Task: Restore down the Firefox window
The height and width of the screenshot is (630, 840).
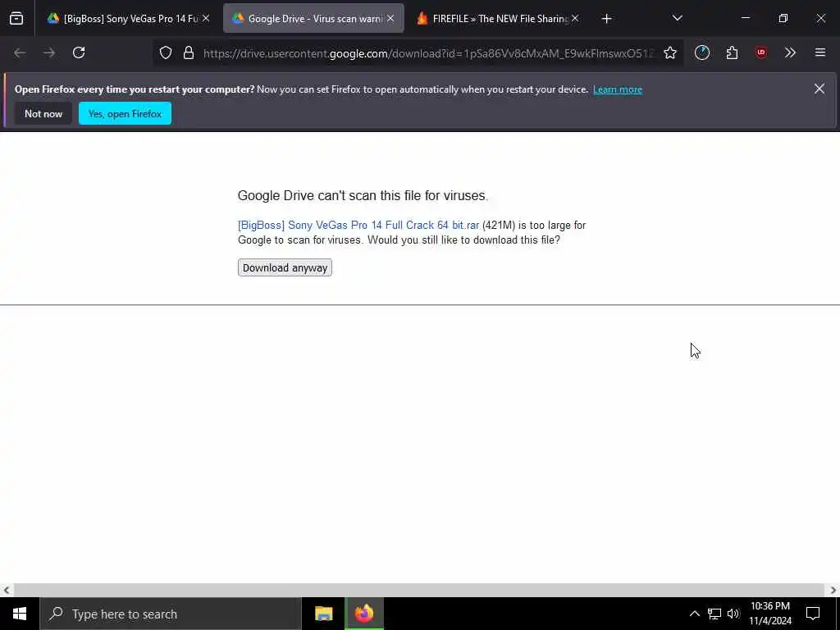Action: pyautogui.click(x=783, y=19)
